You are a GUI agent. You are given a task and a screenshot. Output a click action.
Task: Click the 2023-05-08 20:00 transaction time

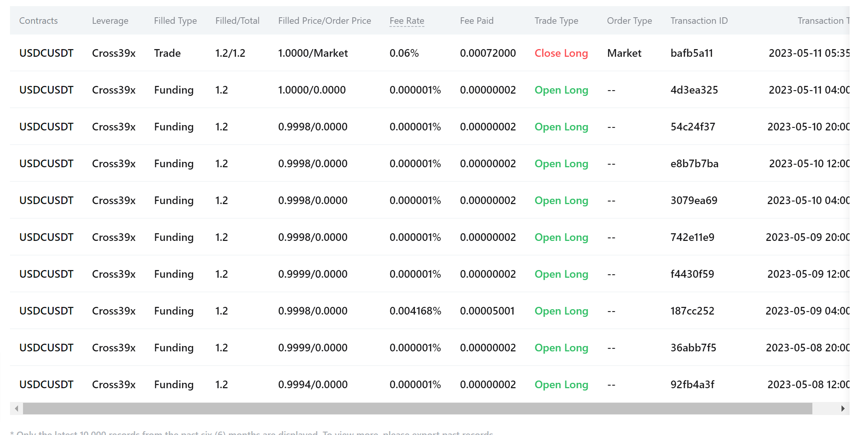[807, 348]
